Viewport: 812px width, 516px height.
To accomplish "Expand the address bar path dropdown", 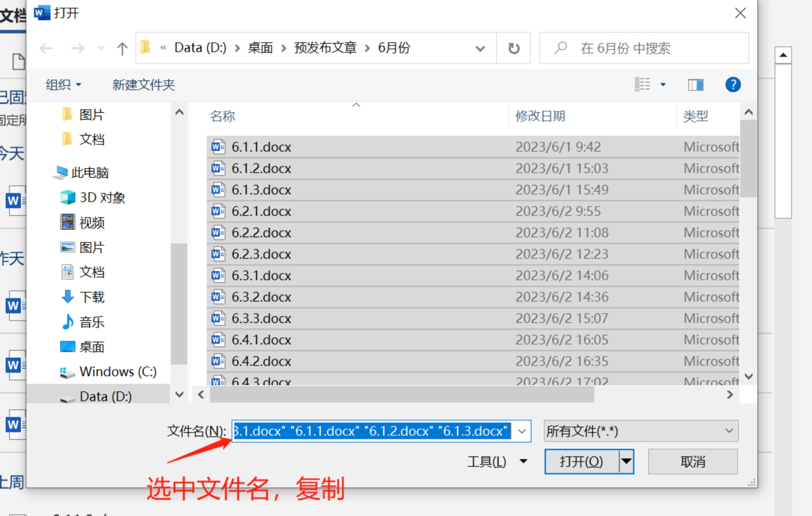I will [x=480, y=48].
